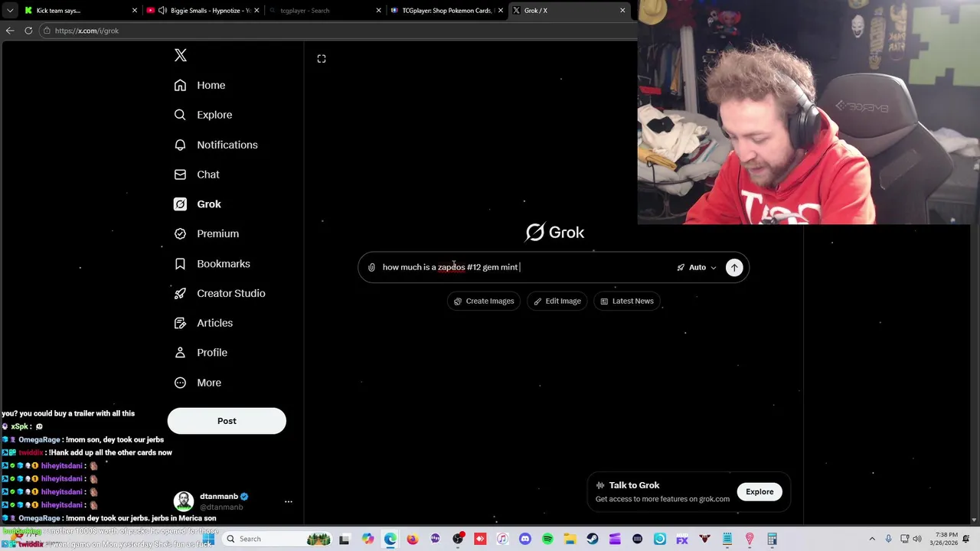The height and width of the screenshot is (551, 980).
Task: Open account options three-dot menu
Action: click(x=289, y=501)
